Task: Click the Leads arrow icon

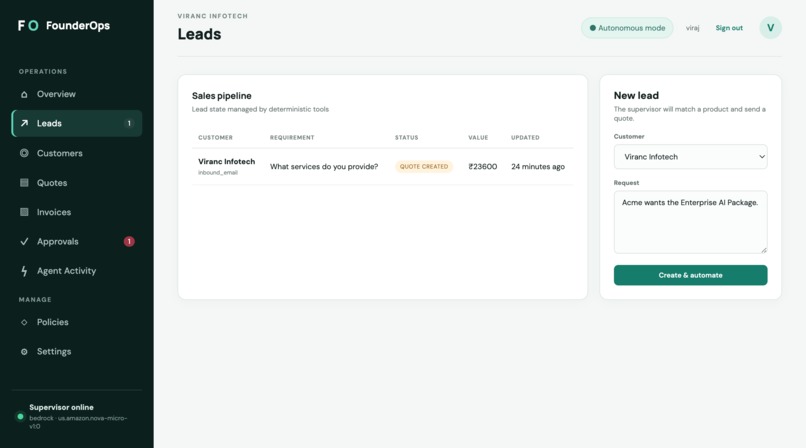Action: (x=24, y=123)
